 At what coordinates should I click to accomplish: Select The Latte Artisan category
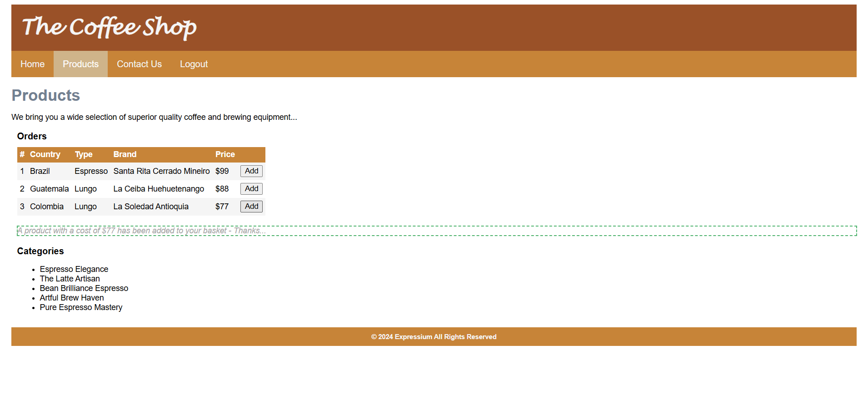(70, 279)
